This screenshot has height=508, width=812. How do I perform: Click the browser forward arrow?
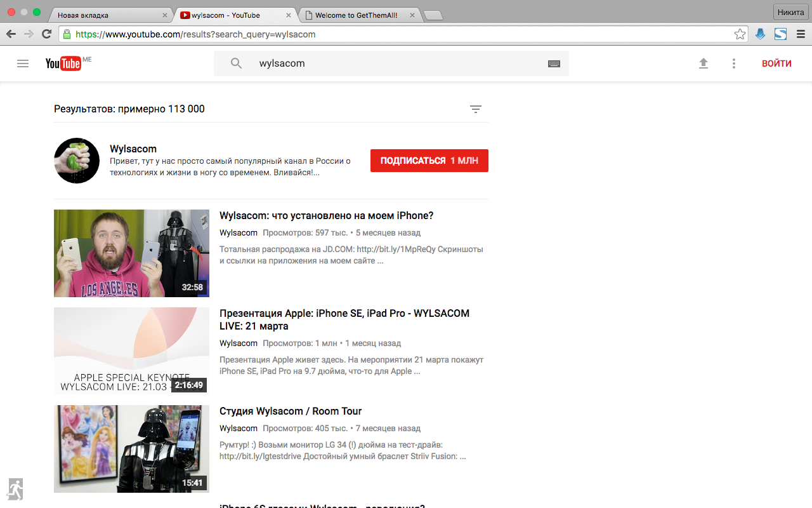(29, 34)
